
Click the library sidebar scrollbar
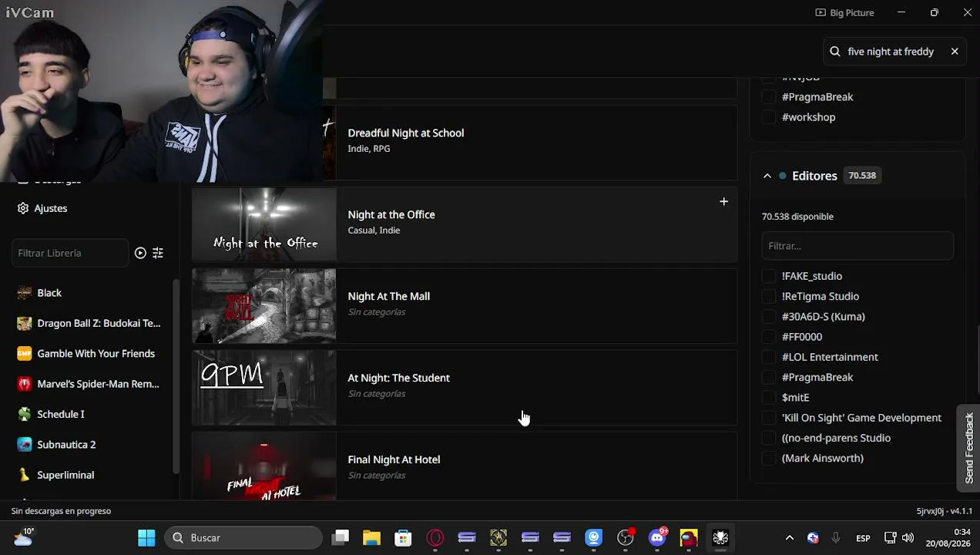click(176, 376)
